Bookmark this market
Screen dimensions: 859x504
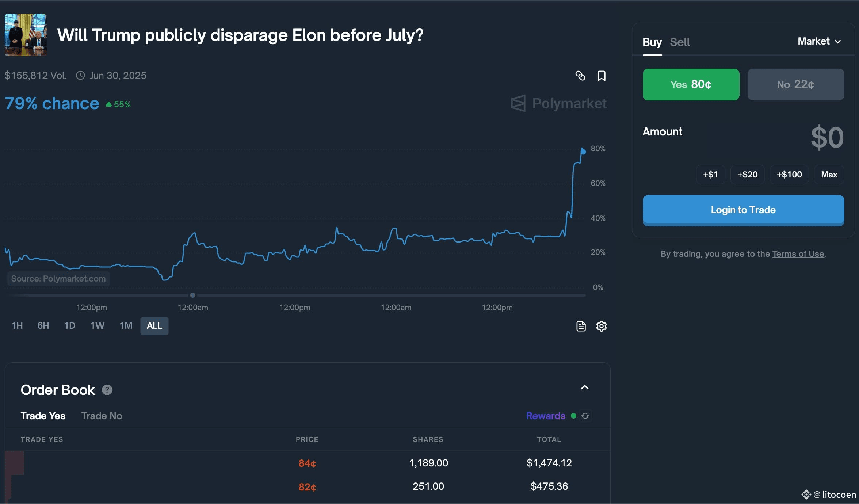point(601,76)
